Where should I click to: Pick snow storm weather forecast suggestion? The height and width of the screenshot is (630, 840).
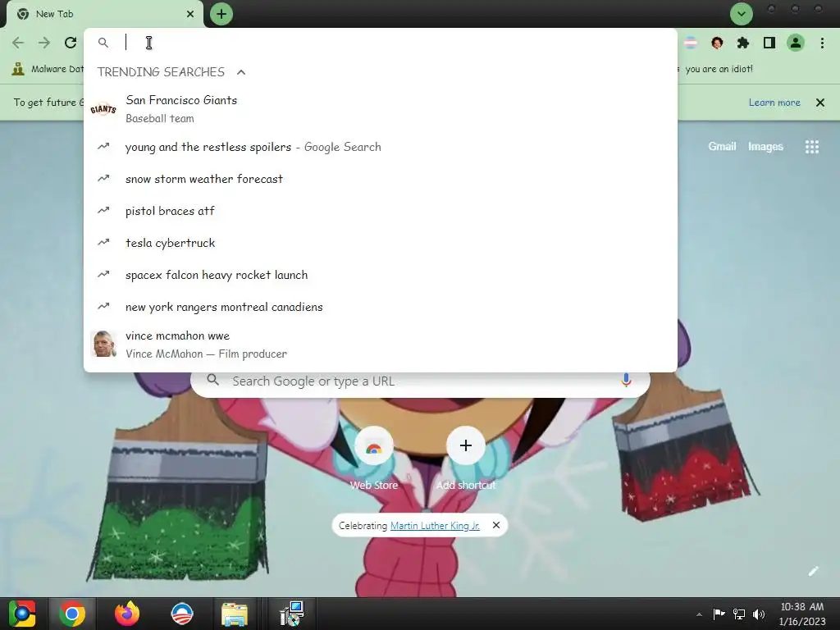381,179
